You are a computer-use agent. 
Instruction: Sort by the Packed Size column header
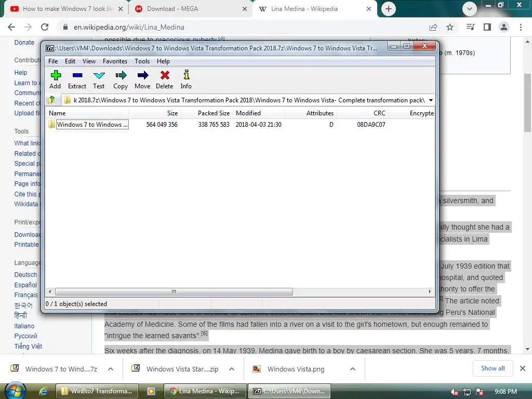click(x=206, y=113)
